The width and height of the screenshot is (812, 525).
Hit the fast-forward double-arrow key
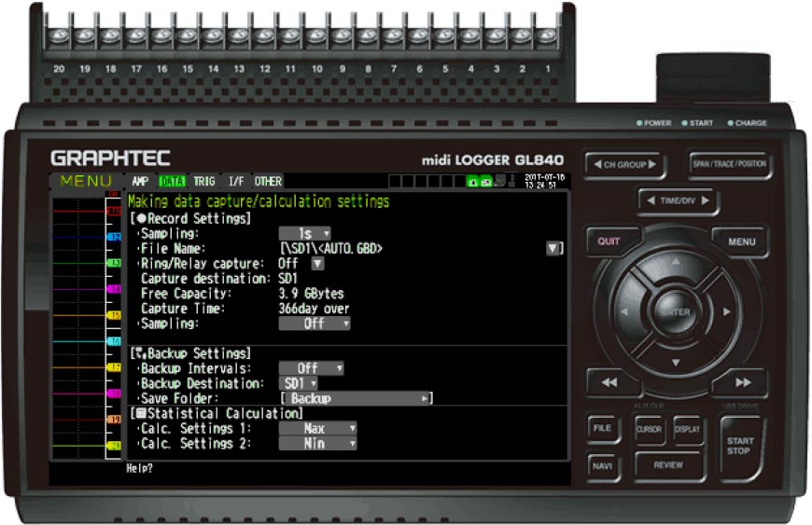point(743,382)
